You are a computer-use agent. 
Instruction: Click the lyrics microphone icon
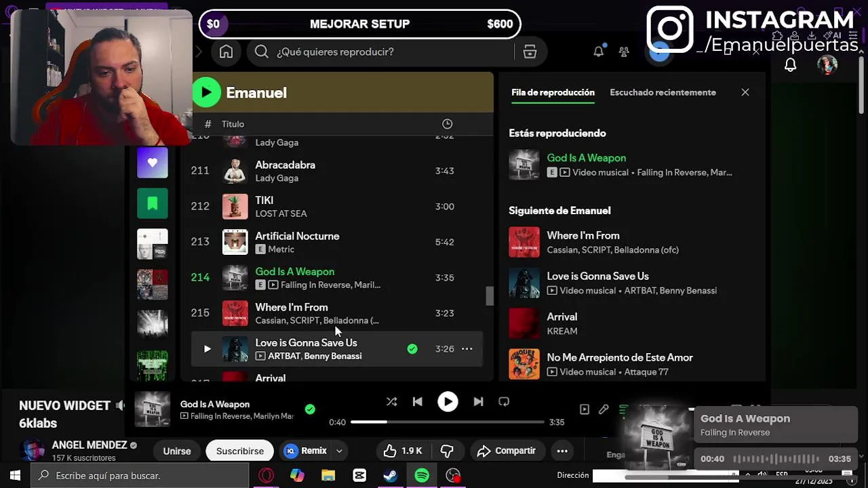(604, 409)
